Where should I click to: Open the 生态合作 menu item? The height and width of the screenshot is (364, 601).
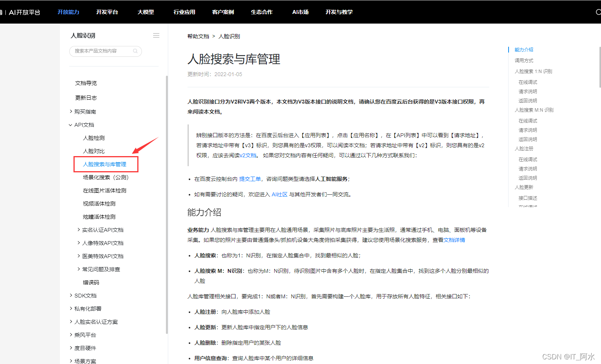[x=261, y=12]
